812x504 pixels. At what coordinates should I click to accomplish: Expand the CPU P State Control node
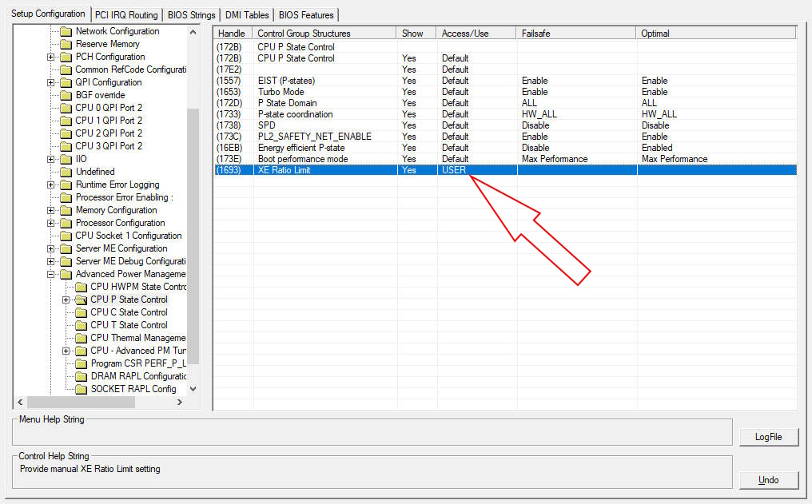pyautogui.click(x=66, y=300)
